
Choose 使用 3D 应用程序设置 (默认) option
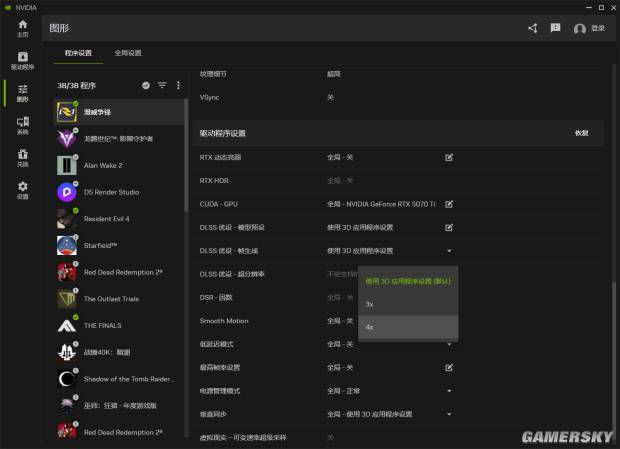(408, 281)
